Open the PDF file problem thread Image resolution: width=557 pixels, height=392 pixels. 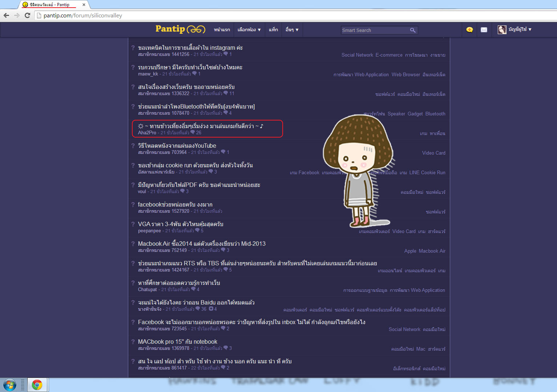click(199, 185)
